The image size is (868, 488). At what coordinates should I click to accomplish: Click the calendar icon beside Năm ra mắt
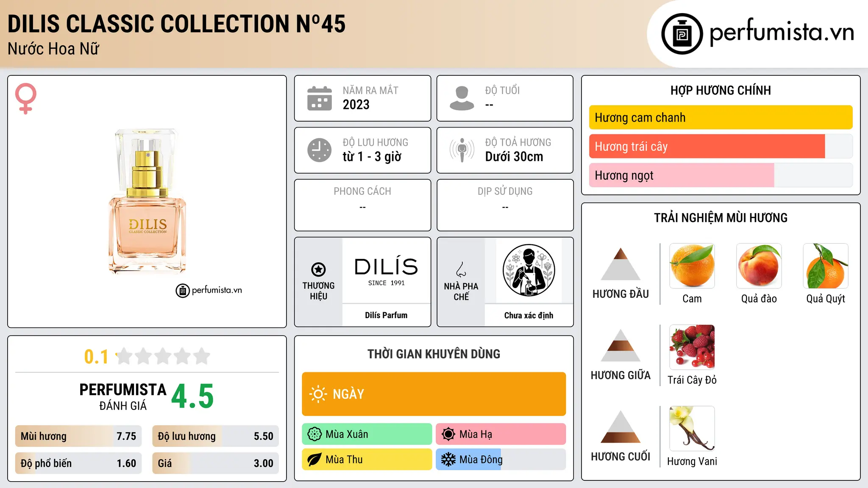pyautogui.click(x=320, y=98)
